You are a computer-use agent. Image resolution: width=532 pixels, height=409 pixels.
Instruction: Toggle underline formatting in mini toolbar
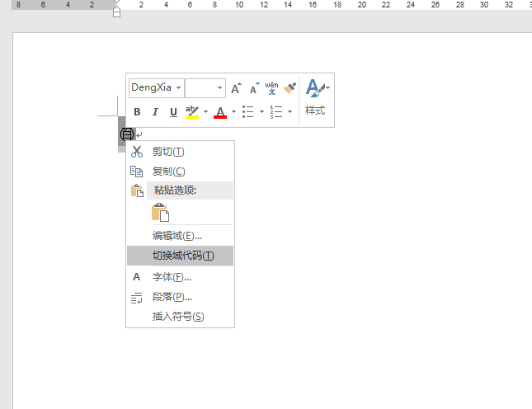tap(173, 112)
